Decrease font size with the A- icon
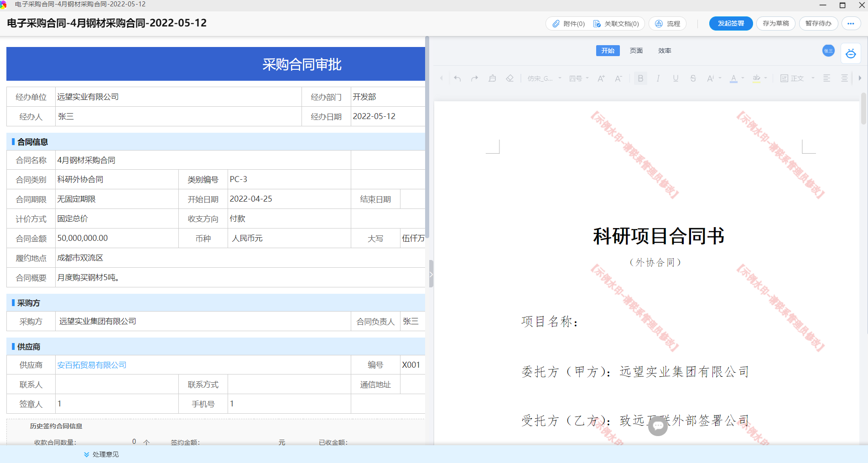868x463 pixels. click(x=619, y=78)
